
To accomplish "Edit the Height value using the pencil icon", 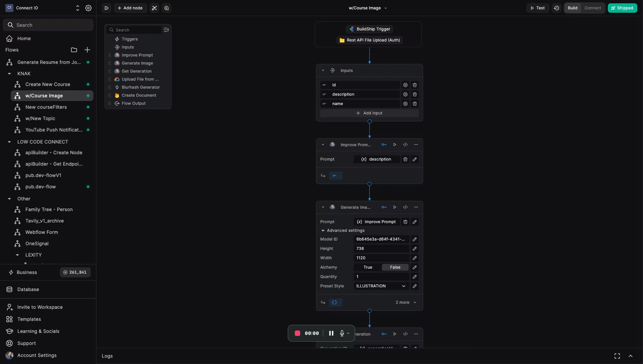I will coord(415,249).
